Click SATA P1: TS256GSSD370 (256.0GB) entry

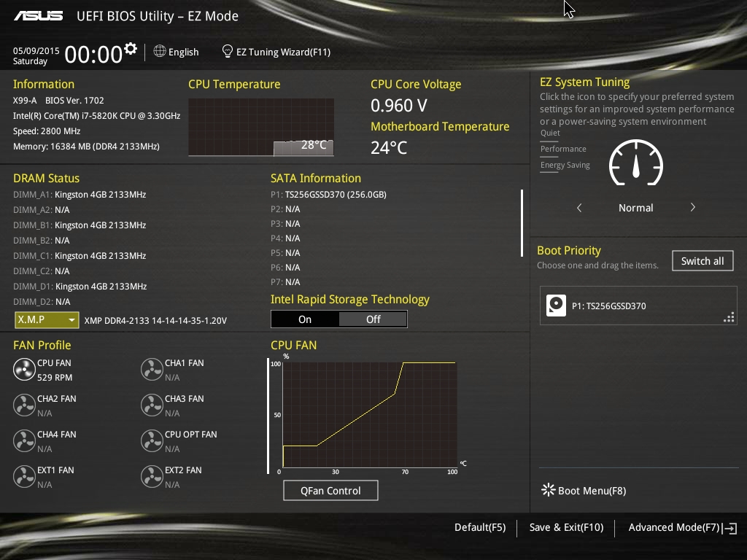point(329,194)
